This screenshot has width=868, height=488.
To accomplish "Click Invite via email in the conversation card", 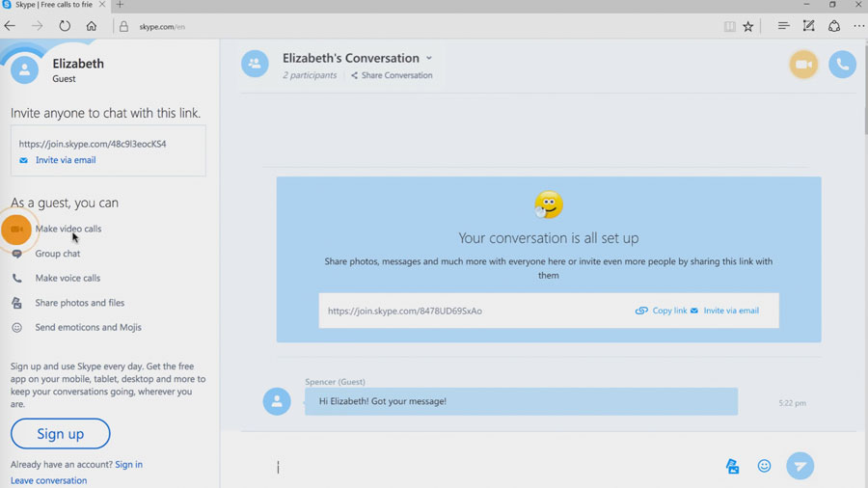I will click(731, 311).
